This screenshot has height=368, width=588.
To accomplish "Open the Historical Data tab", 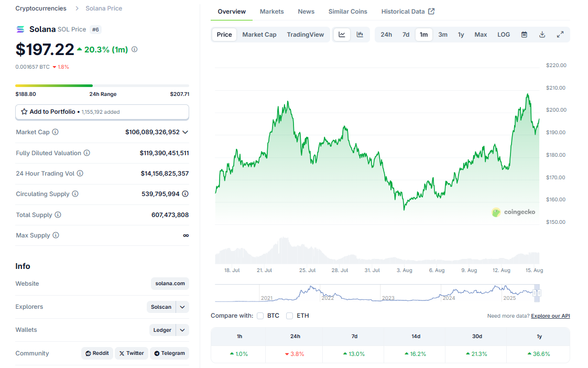I will (x=408, y=12).
